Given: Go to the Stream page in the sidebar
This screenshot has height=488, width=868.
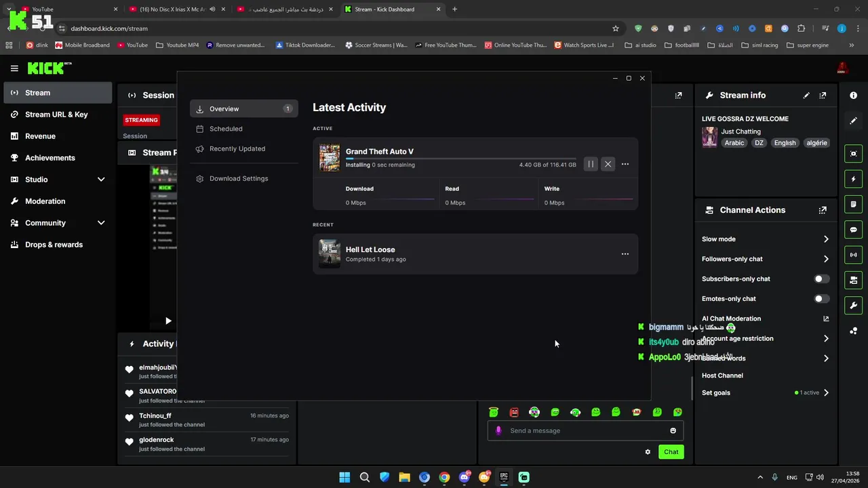Looking at the screenshot, I should (58, 93).
